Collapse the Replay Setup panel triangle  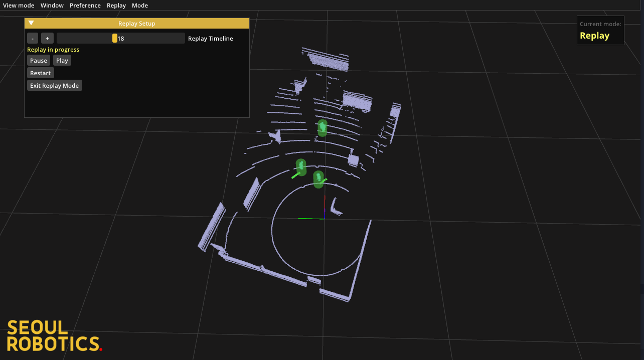pyautogui.click(x=31, y=23)
